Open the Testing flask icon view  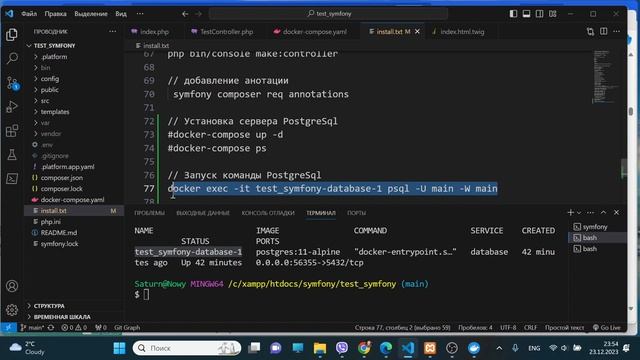click(12, 155)
